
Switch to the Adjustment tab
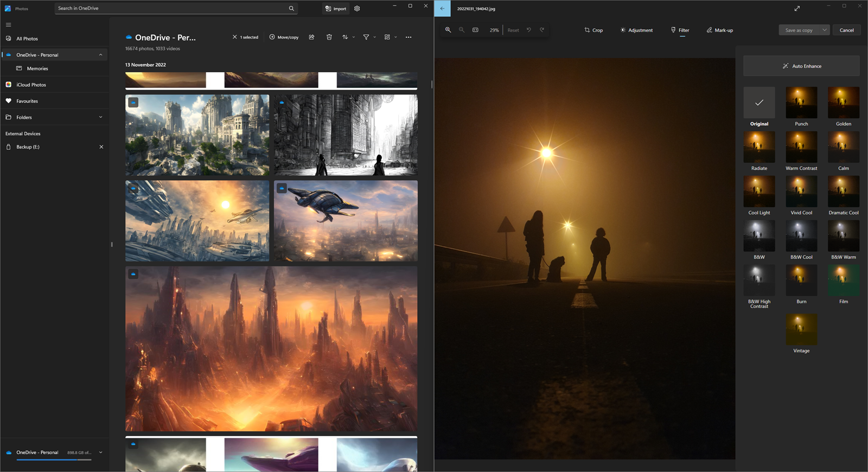pos(636,30)
